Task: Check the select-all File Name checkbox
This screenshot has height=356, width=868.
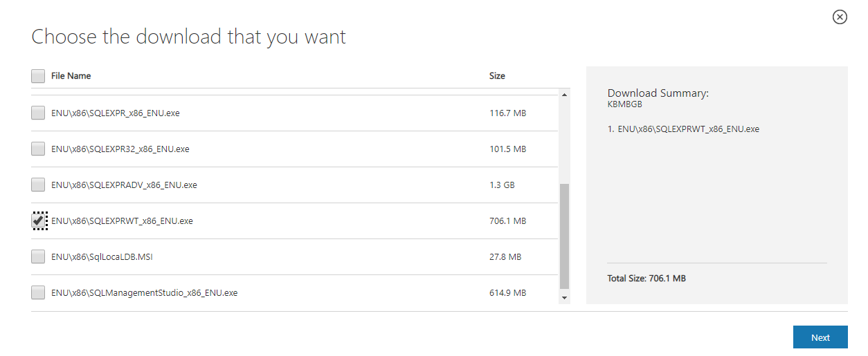Action: click(38, 76)
